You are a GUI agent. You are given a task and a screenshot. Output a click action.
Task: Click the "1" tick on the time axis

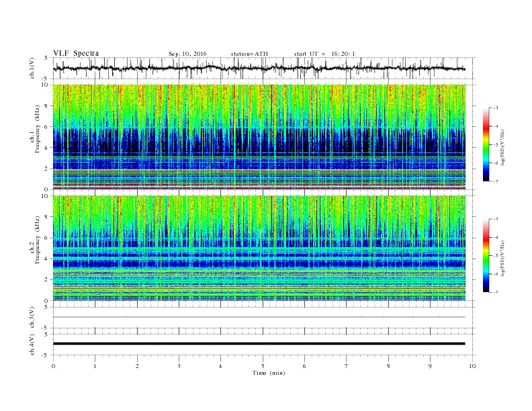coord(95,366)
